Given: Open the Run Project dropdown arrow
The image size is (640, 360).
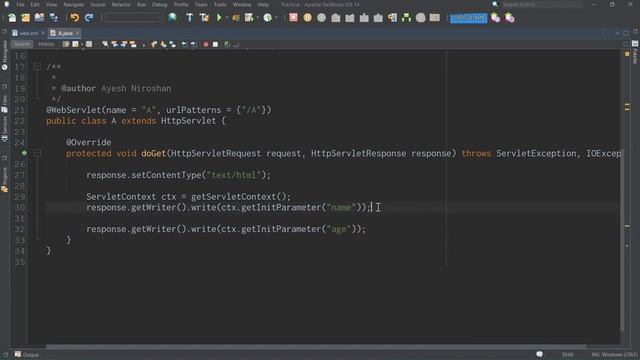Looking at the screenshot, I should tap(227, 18).
